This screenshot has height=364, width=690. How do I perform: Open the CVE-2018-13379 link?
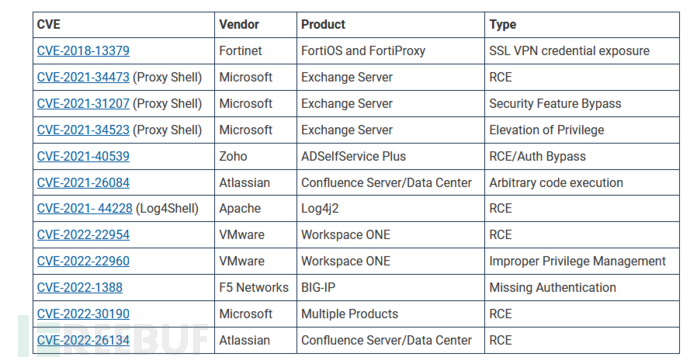[x=83, y=51]
